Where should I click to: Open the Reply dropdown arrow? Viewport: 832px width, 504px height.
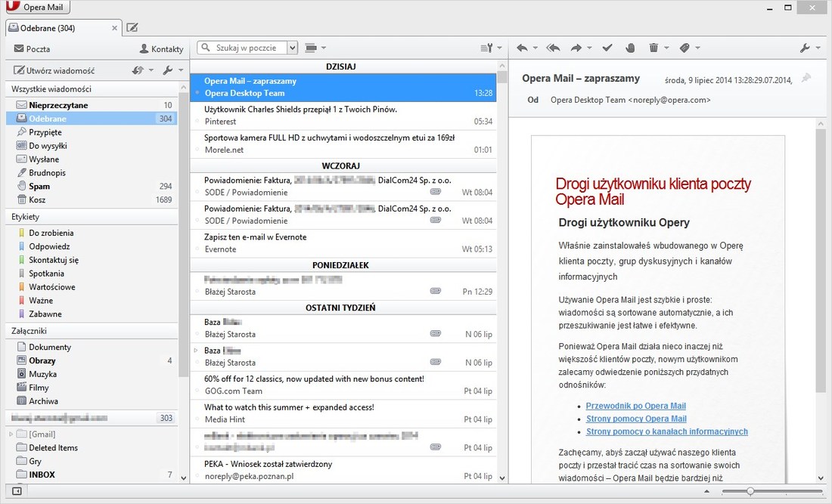pos(535,48)
